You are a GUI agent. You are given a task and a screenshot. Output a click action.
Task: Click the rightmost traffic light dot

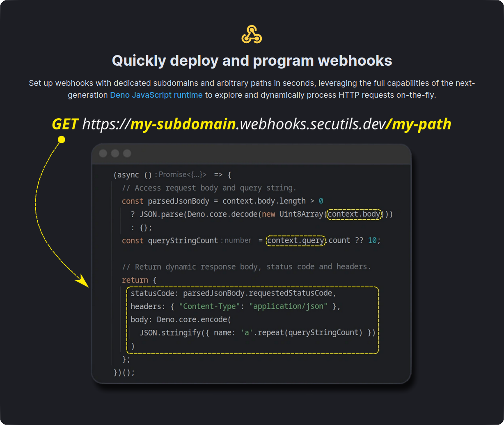click(x=127, y=153)
